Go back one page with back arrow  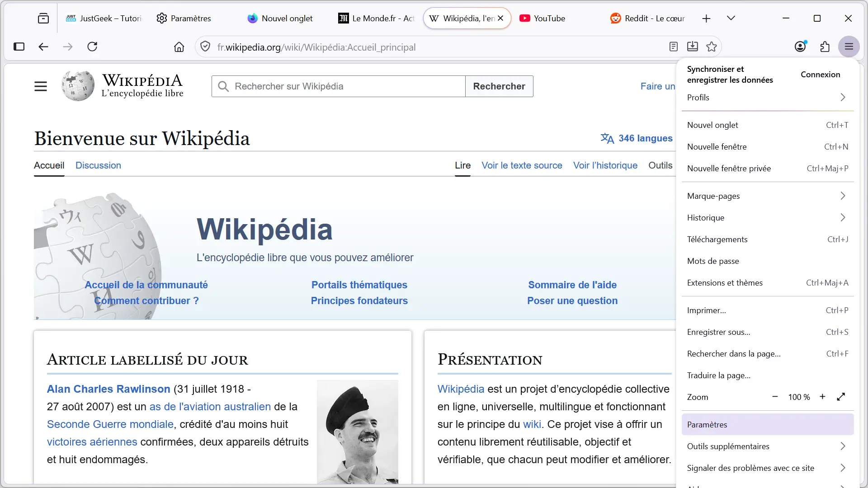[x=43, y=47]
